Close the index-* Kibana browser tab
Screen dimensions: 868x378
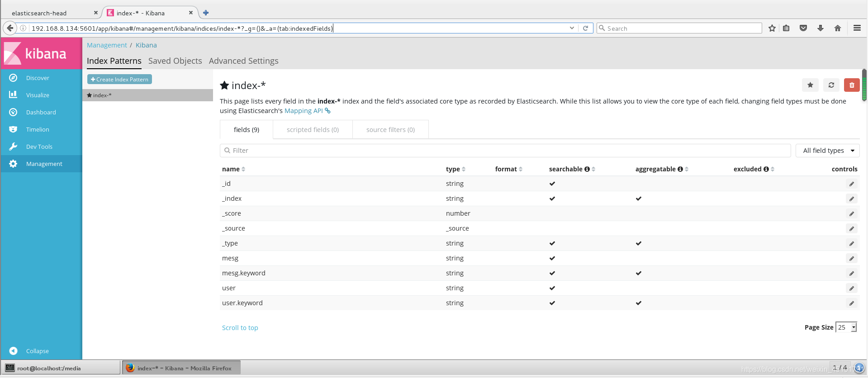pos(191,13)
